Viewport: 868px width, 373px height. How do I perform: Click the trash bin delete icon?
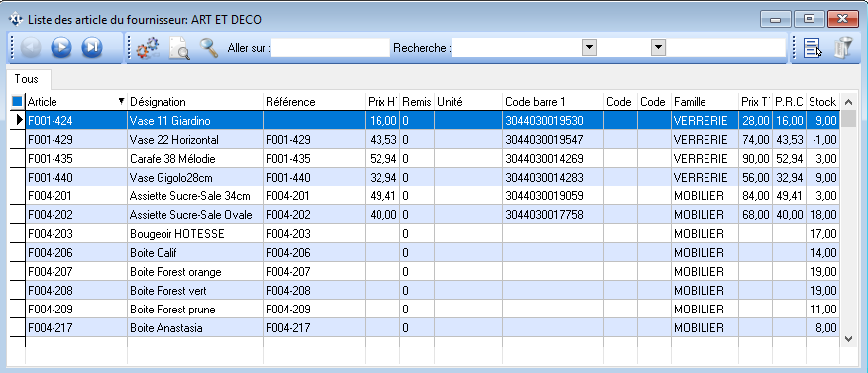tap(842, 49)
